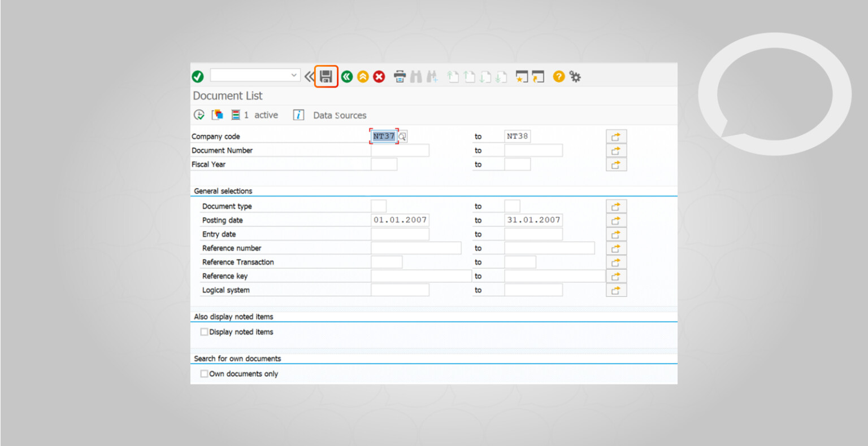Click the Generate Shortcut icon
The image size is (868, 446).
point(538,76)
